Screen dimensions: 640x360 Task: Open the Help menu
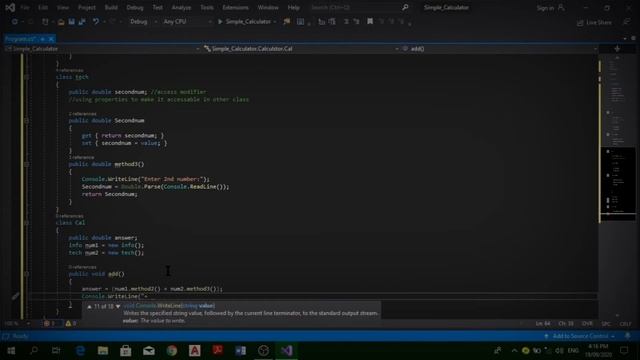click(x=293, y=7)
